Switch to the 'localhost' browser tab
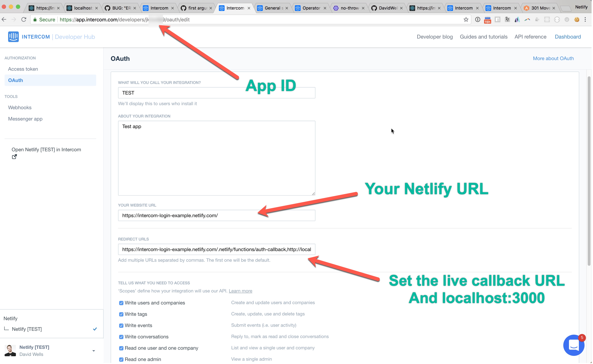This screenshot has width=593, height=364. click(82, 8)
